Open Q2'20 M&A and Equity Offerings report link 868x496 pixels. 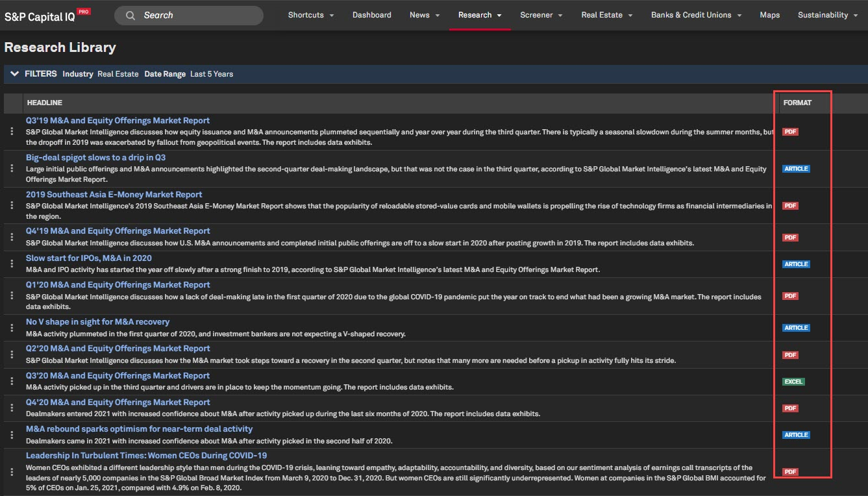tap(118, 349)
